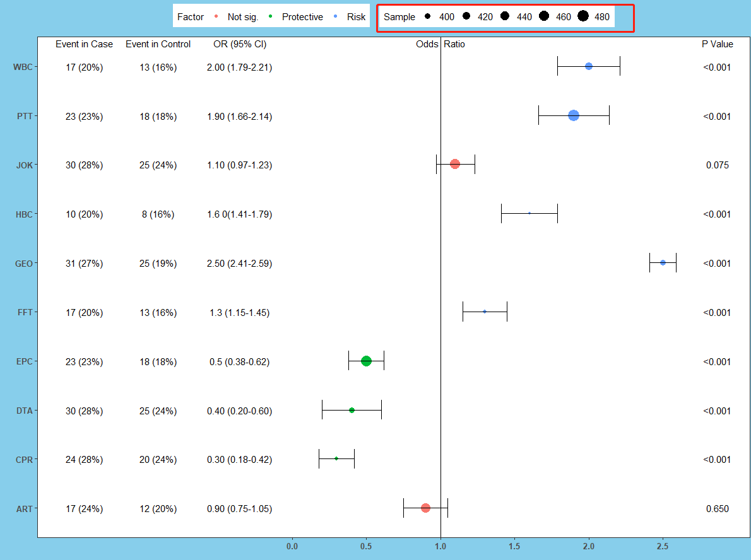The height and width of the screenshot is (560, 751).
Task: Click the 2.5 tick label on the x-axis
Action: pyautogui.click(x=663, y=546)
